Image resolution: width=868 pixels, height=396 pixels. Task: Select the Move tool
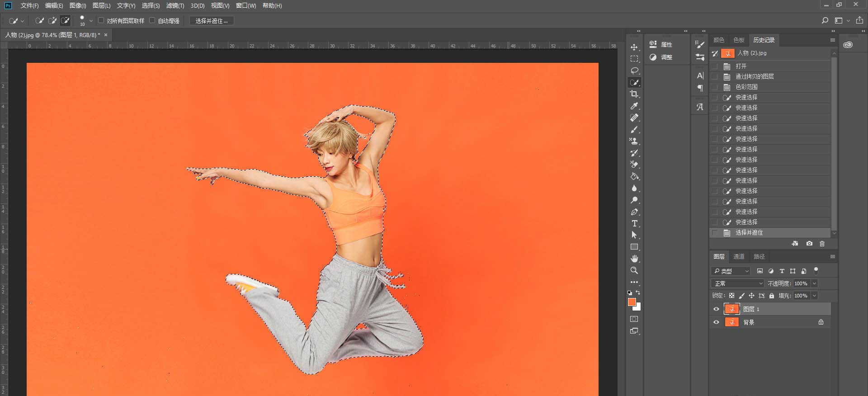(x=634, y=47)
